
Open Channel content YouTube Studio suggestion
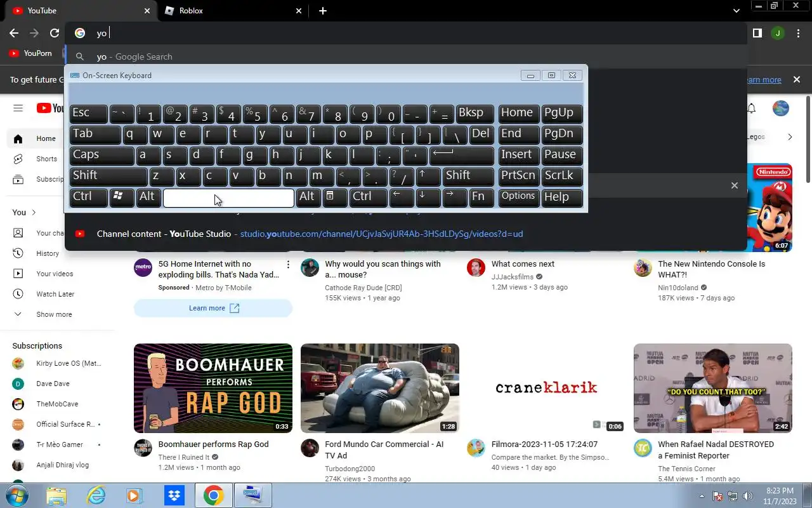click(x=406, y=234)
